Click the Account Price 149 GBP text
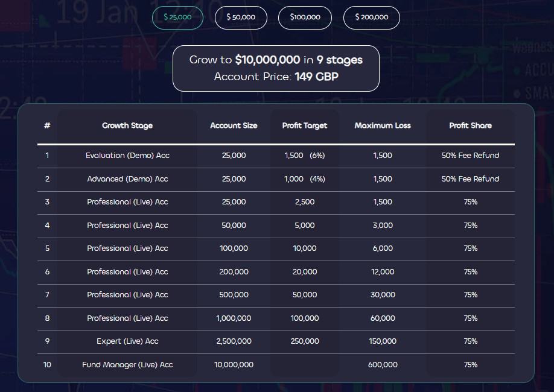 tap(275, 77)
